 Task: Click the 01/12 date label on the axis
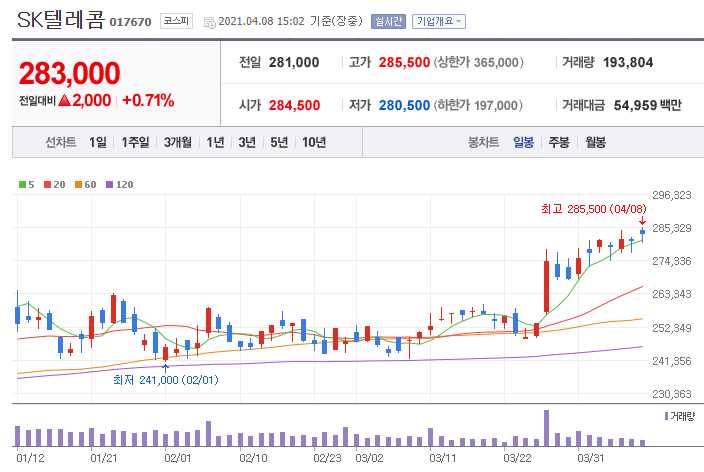pos(31,458)
